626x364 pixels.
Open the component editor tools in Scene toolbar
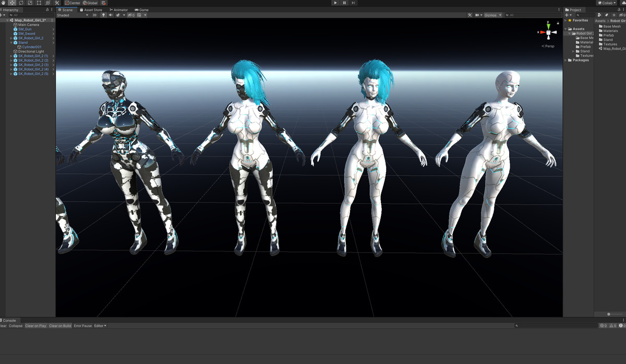469,15
